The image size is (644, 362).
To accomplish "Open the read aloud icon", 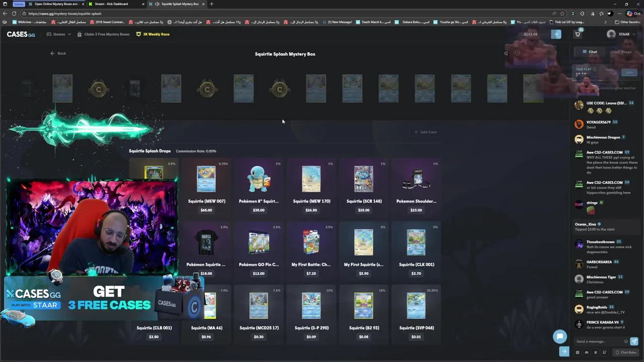I will (554, 14).
